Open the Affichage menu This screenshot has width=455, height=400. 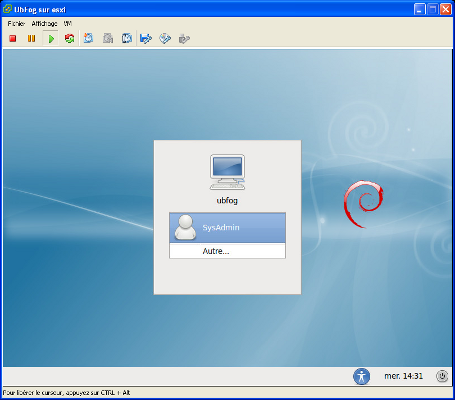[x=44, y=24]
